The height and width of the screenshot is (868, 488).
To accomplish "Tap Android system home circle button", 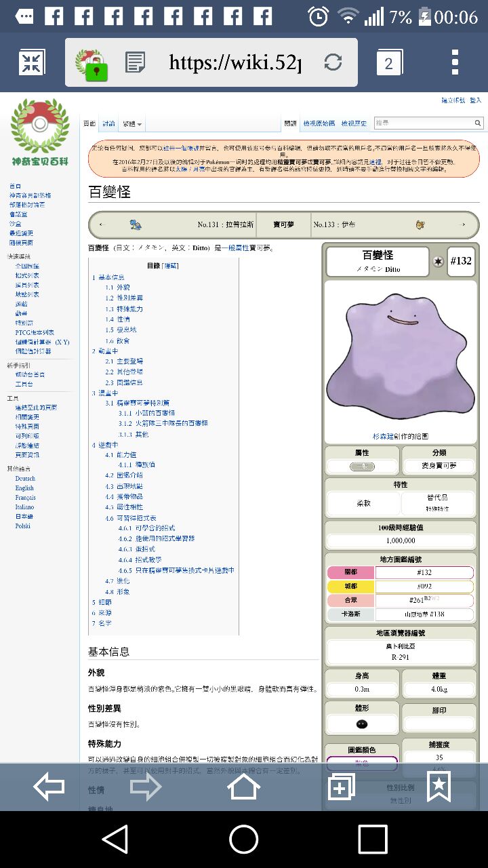I will pos(244,839).
